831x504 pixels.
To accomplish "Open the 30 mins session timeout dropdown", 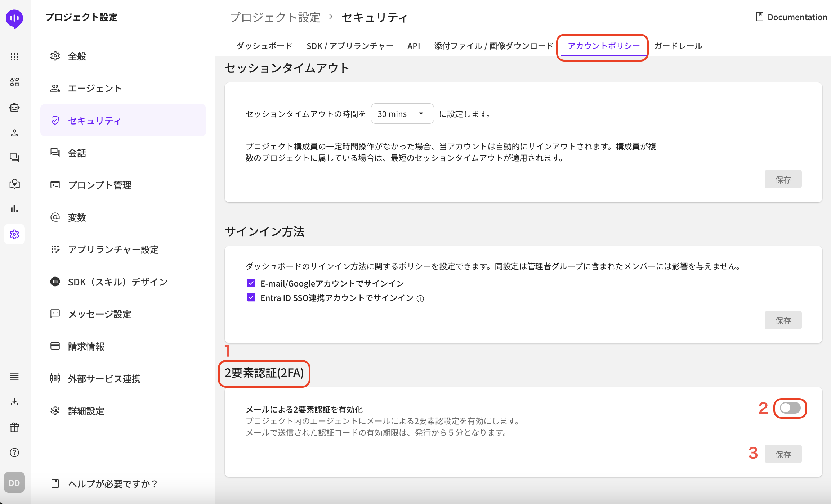I will [x=402, y=114].
